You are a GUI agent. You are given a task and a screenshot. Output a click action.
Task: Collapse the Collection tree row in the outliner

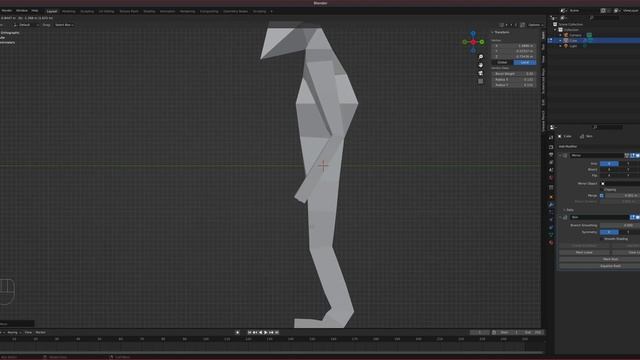pyautogui.click(x=556, y=30)
